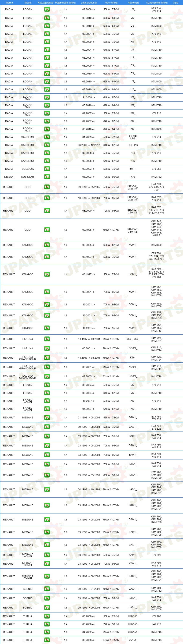The image size is (183, 644).
Task: Select the 02.2003 -> production date cell
Action: point(88,169)
